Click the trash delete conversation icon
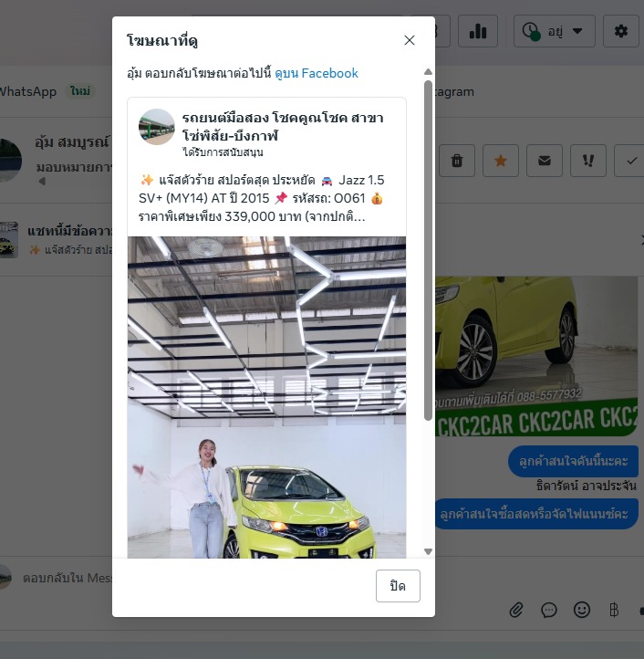 click(x=457, y=161)
